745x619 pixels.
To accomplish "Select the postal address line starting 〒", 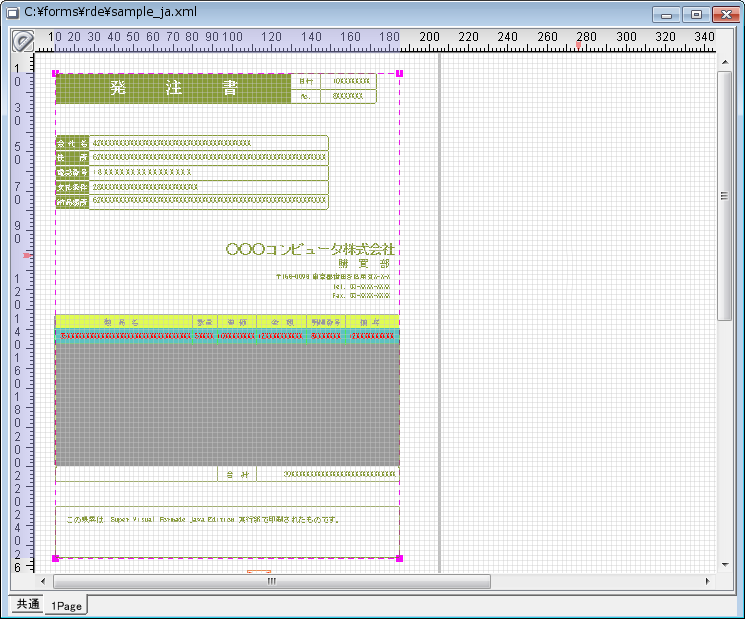I will (x=333, y=276).
